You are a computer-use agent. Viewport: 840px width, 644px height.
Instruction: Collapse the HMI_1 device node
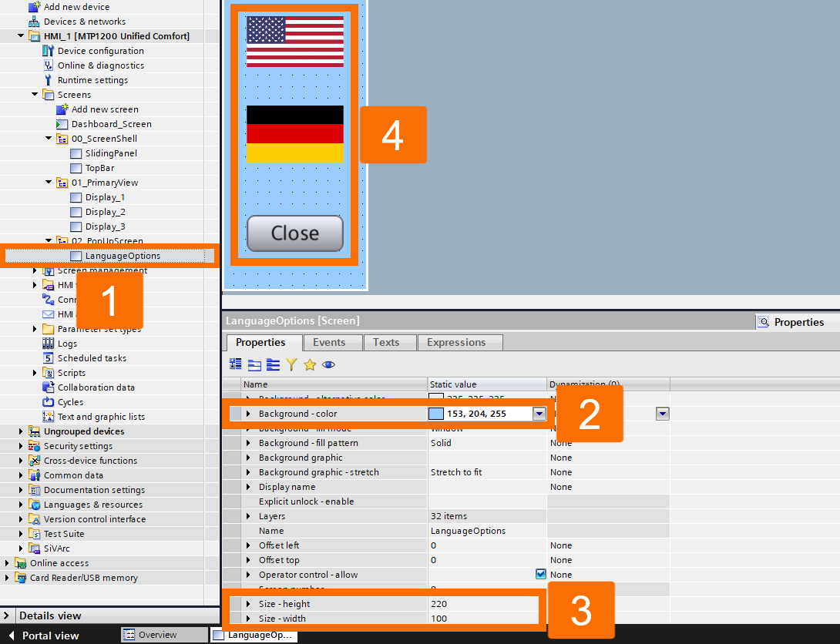tap(21, 36)
